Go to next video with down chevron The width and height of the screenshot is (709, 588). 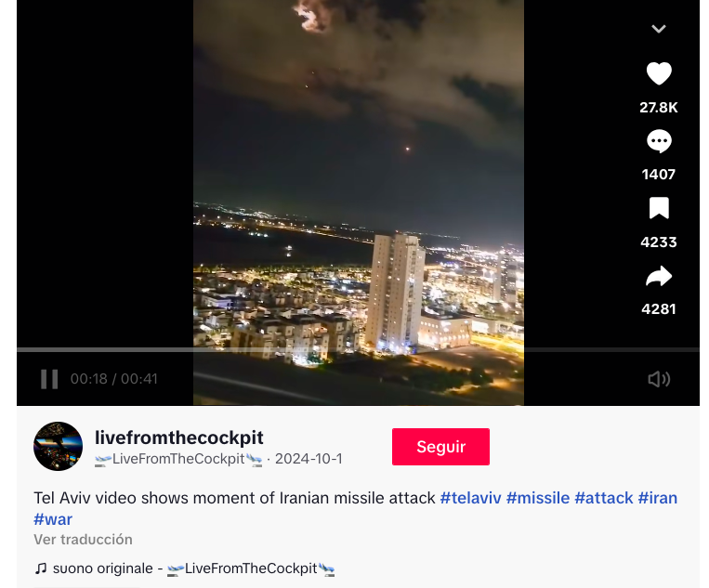[x=659, y=29]
